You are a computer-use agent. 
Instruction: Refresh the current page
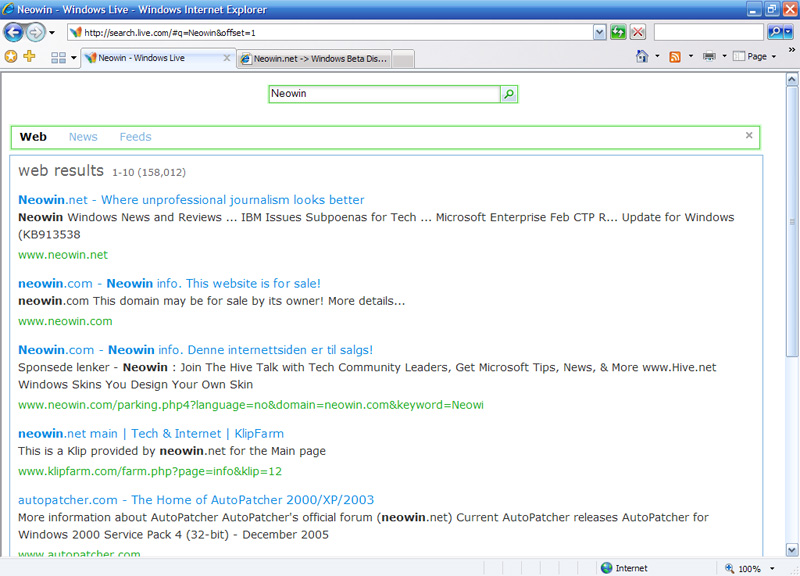coord(620,32)
